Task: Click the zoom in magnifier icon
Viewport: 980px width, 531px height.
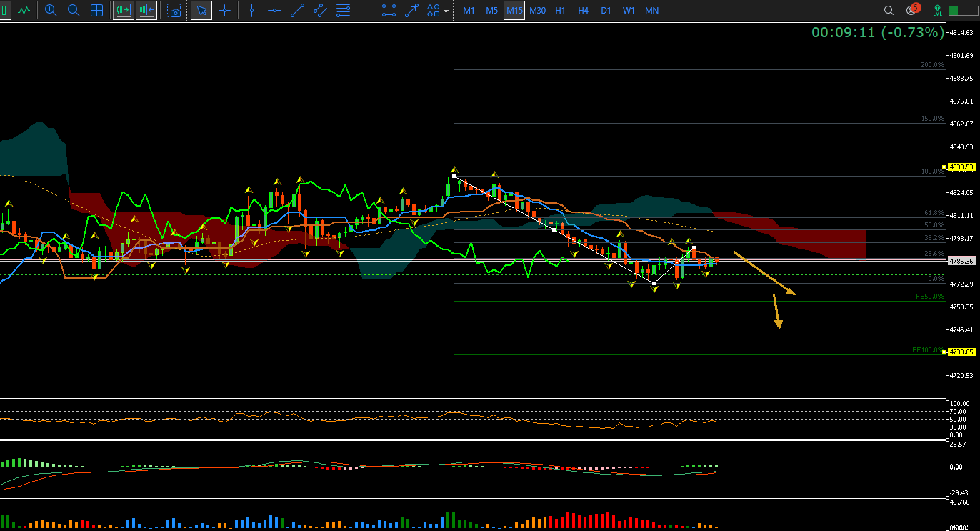Action: (51, 11)
